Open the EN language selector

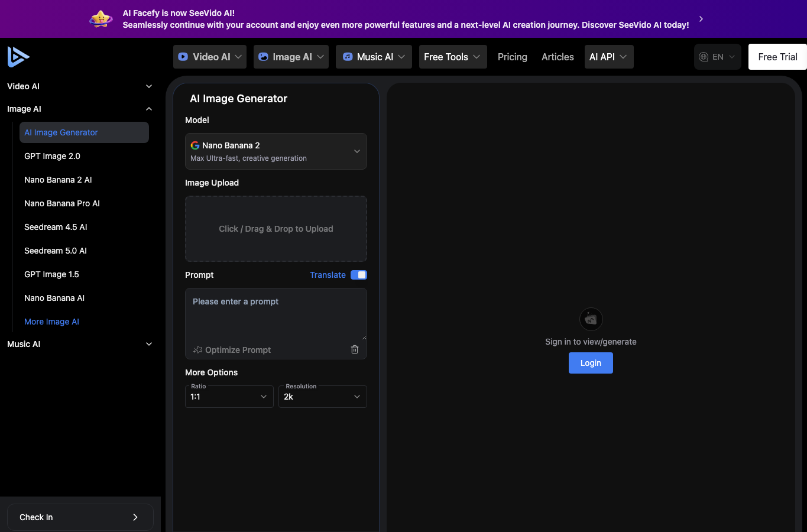click(718, 57)
